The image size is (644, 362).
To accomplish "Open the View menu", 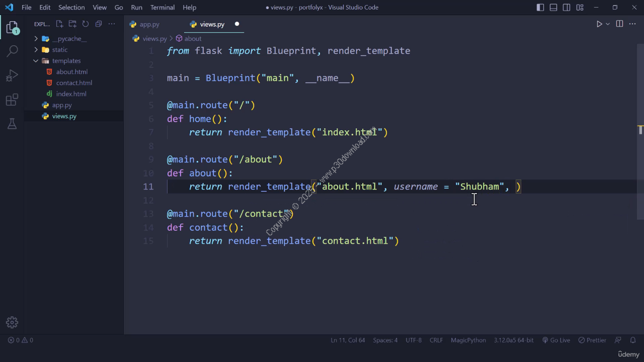I will click(x=100, y=8).
